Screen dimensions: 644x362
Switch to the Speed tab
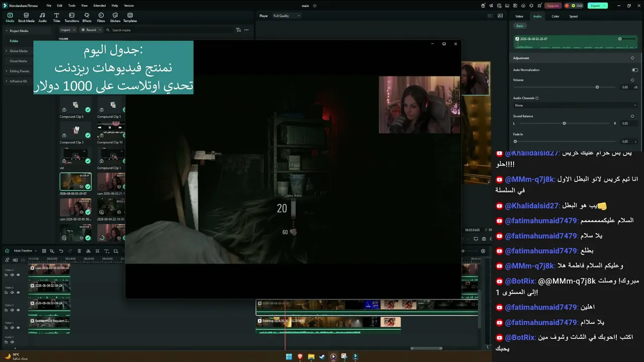pyautogui.click(x=574, y=17)
